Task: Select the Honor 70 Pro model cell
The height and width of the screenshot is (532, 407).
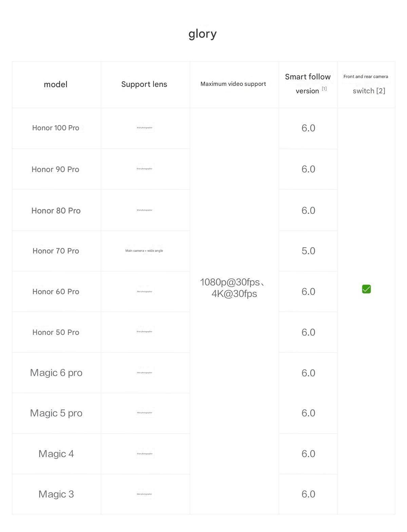Action: click(56, 251)
